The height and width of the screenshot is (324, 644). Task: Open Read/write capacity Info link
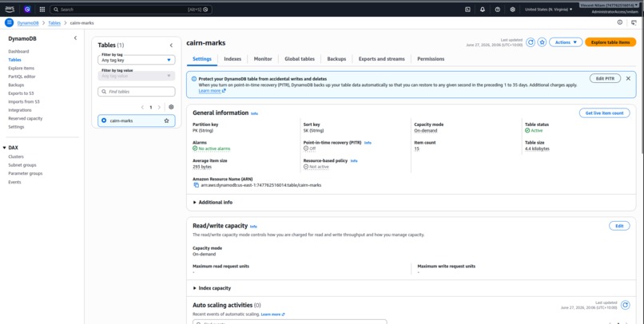point(253,227)
